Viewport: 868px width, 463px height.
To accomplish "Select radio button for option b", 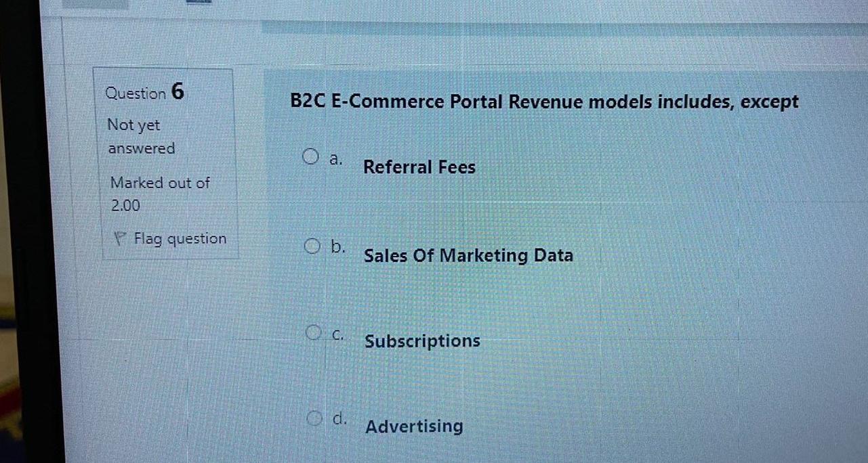I will tap(313, 245).
